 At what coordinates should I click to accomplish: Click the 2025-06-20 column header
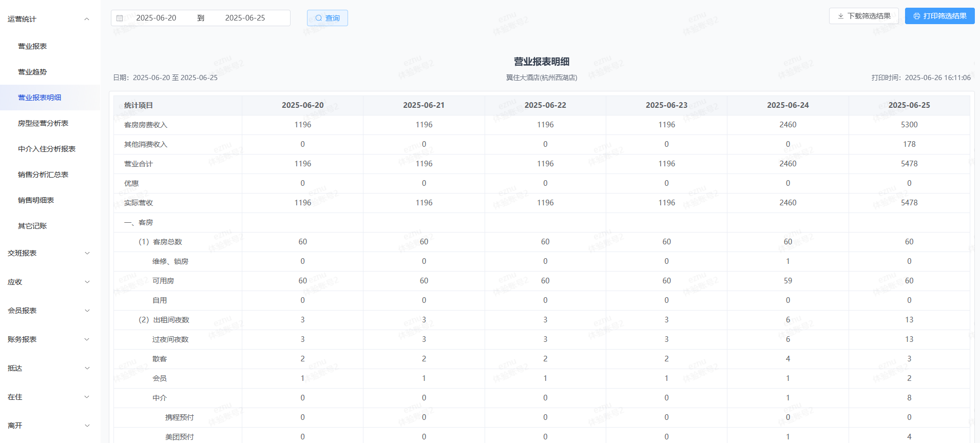(302, 105)
